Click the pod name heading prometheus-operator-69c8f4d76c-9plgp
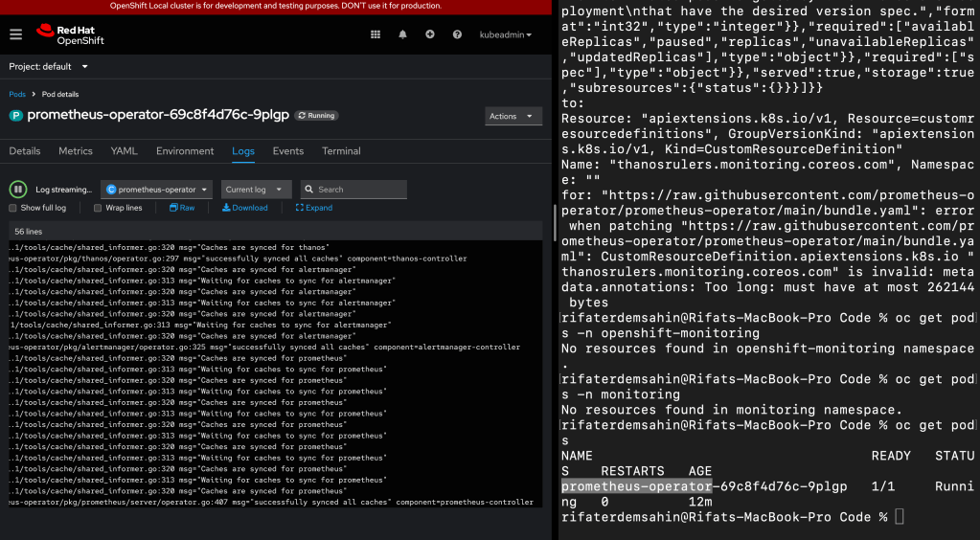Screen dimensions: 980x540 click(x=158, y=115)
